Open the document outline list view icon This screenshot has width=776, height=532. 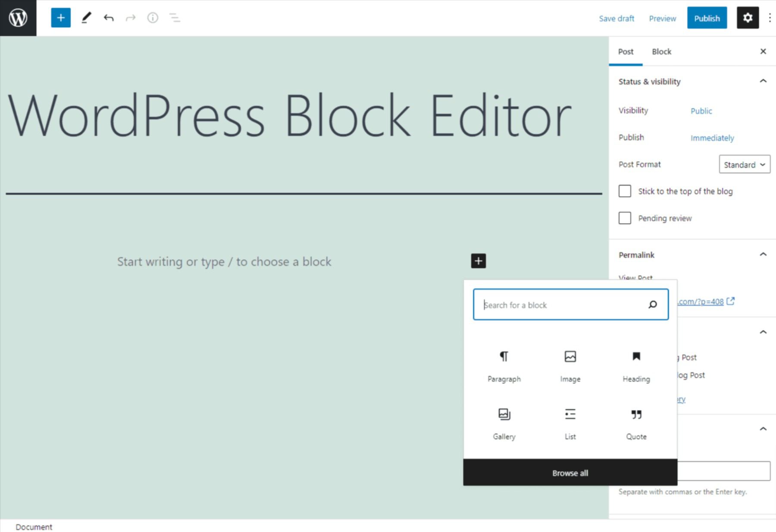(x=175, y=18)
